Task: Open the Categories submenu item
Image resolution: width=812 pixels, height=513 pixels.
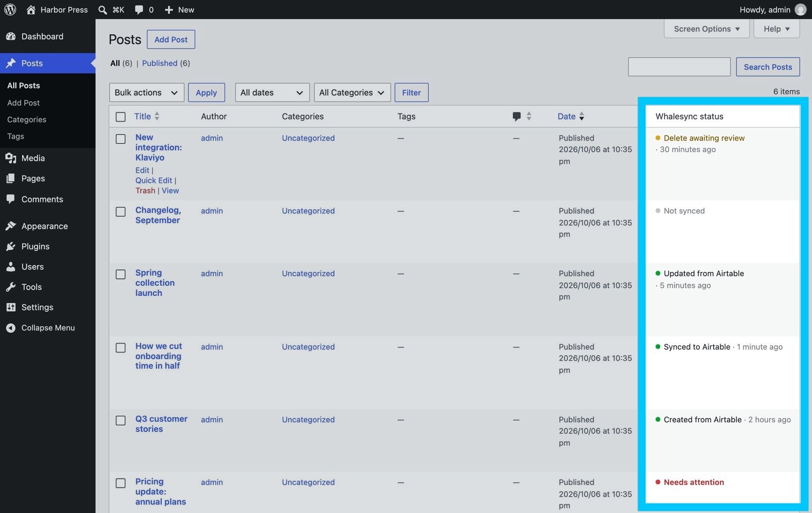Action: point(27,120)
